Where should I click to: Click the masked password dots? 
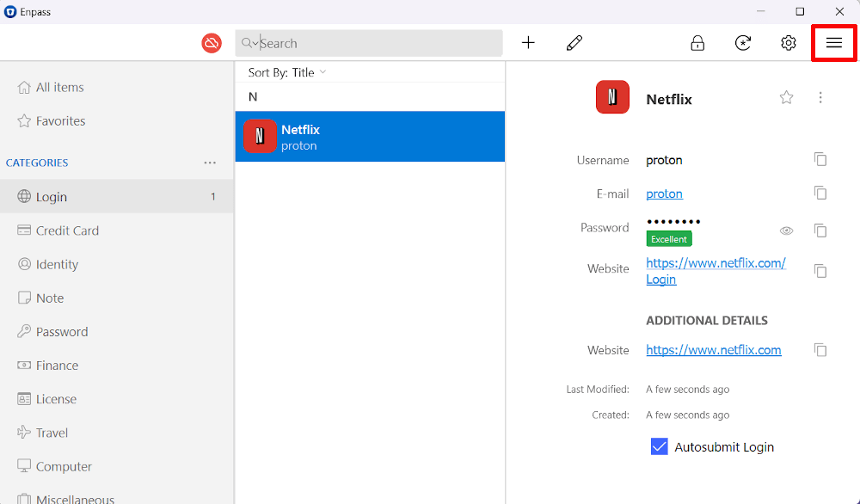coord(673,222)
